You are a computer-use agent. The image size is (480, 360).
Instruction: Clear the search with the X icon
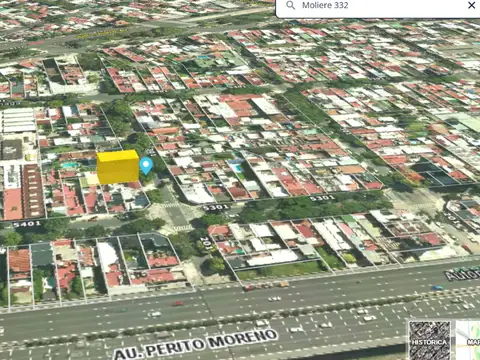coord(471,5)
